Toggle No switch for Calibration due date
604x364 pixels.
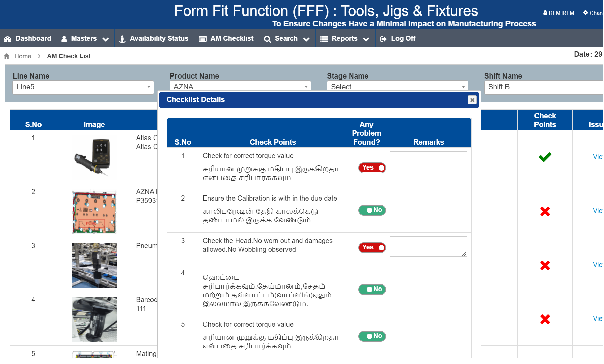pos(372,210)
